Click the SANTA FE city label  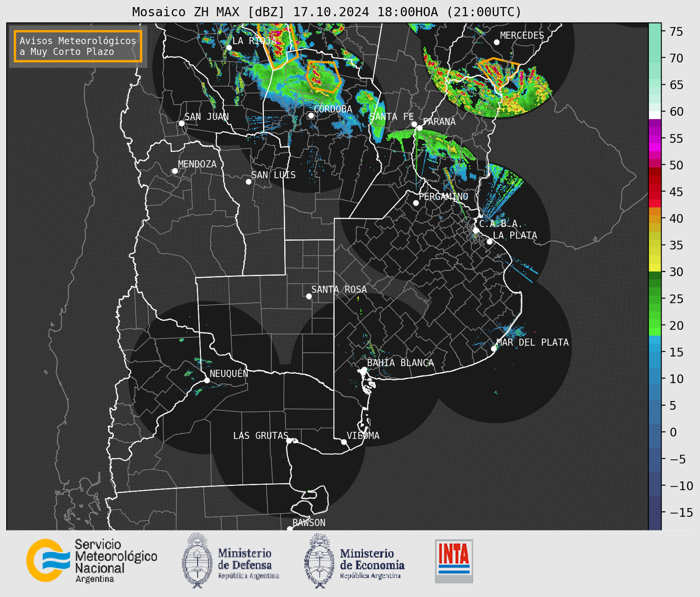pyautogui.click(x=391, y=117)
